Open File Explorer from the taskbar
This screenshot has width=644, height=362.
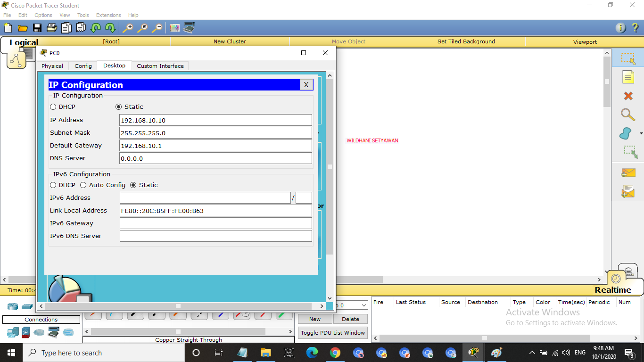tap(265, 353)
